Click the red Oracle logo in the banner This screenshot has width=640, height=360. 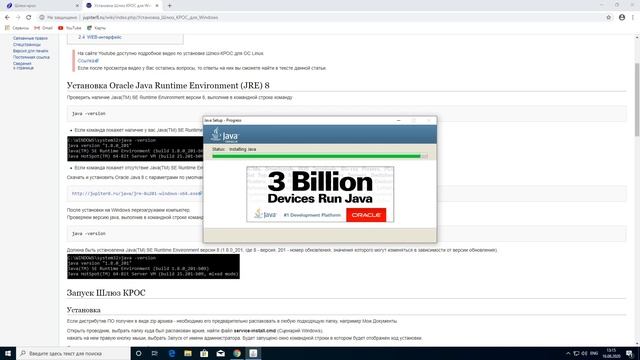pos(366,215)
